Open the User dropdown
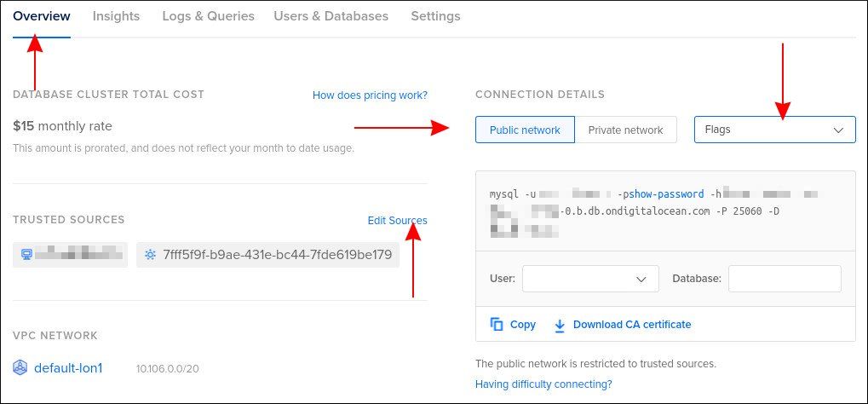 coord(590,279)
